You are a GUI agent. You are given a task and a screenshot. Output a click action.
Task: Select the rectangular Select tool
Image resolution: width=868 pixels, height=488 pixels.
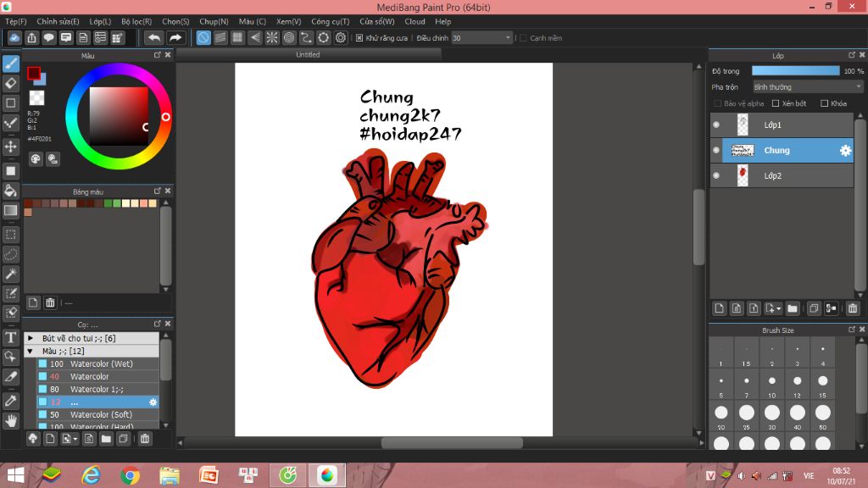10,235
